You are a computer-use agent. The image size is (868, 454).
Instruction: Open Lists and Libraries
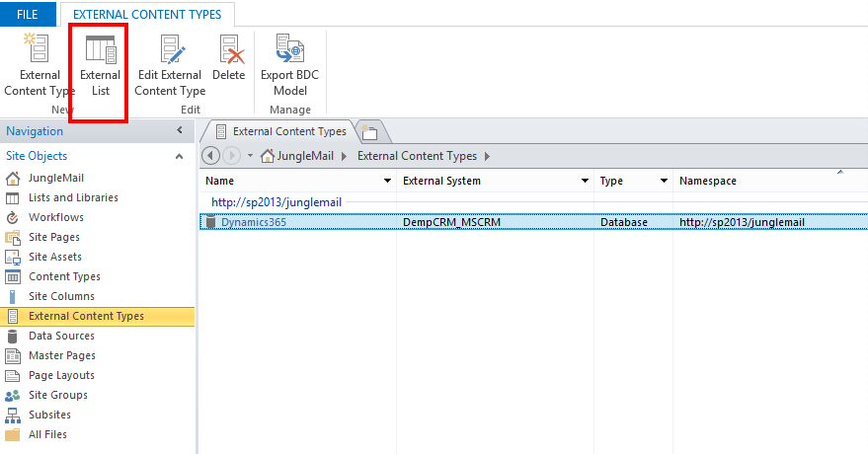pyautogui.click(x=73, y=197)
